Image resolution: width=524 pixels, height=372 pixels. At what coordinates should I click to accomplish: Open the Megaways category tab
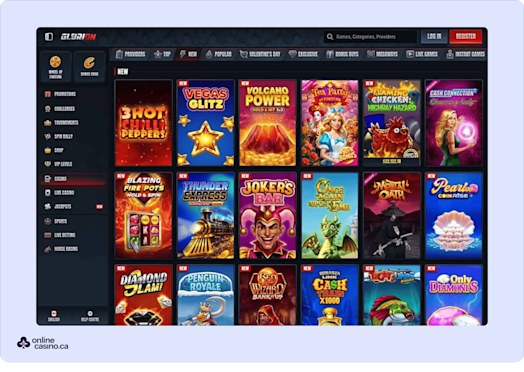(382, 54)
